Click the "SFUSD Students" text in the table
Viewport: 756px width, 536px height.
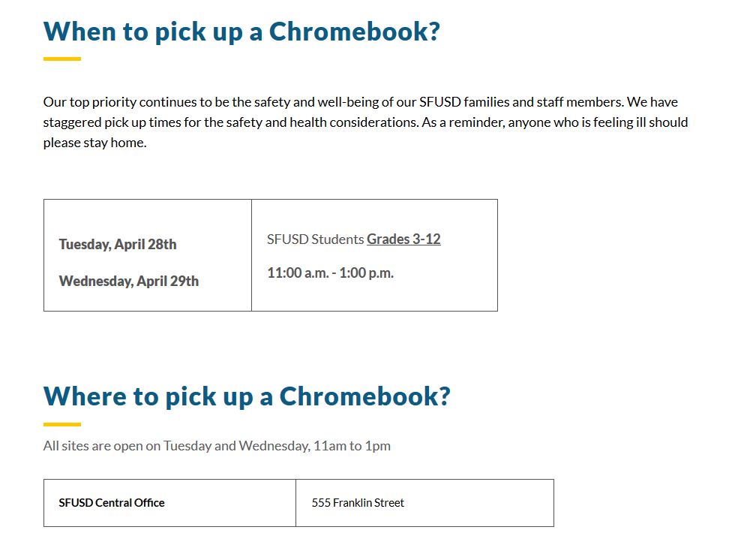tap(316, 239)
